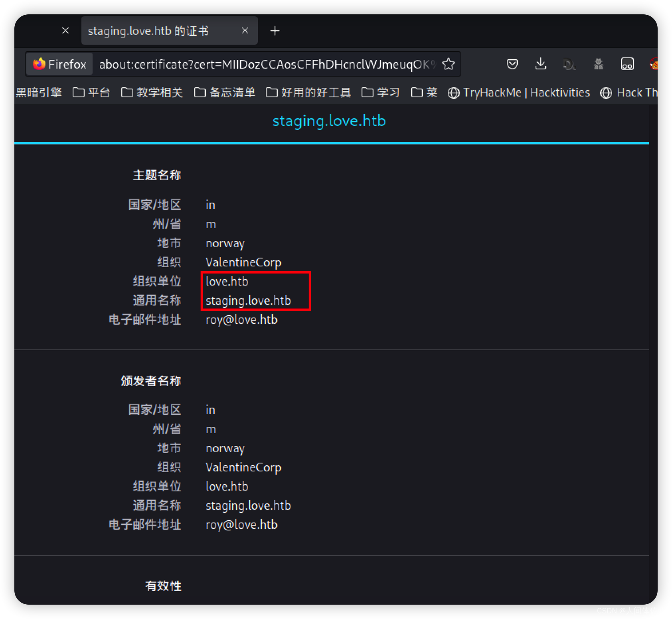Click the subject 通用名称 label
The width and height of the screenshot is (672, 619).
[157, 300]
